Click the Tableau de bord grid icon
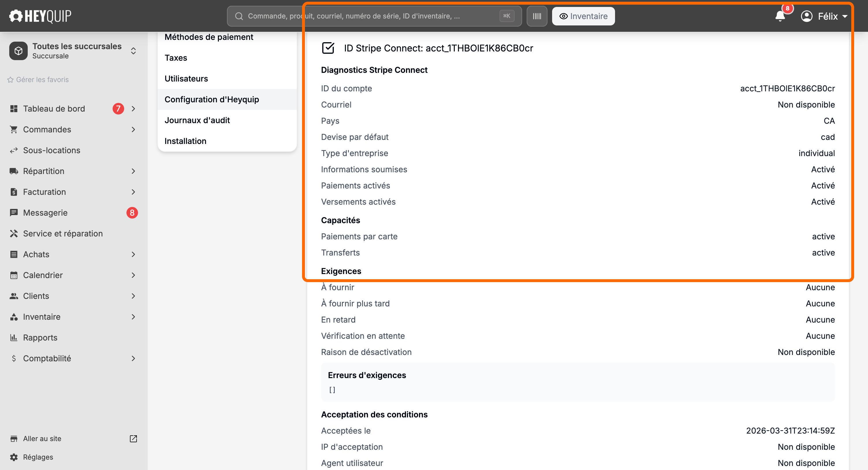868x470 pixels. click(x=14, y=109)
